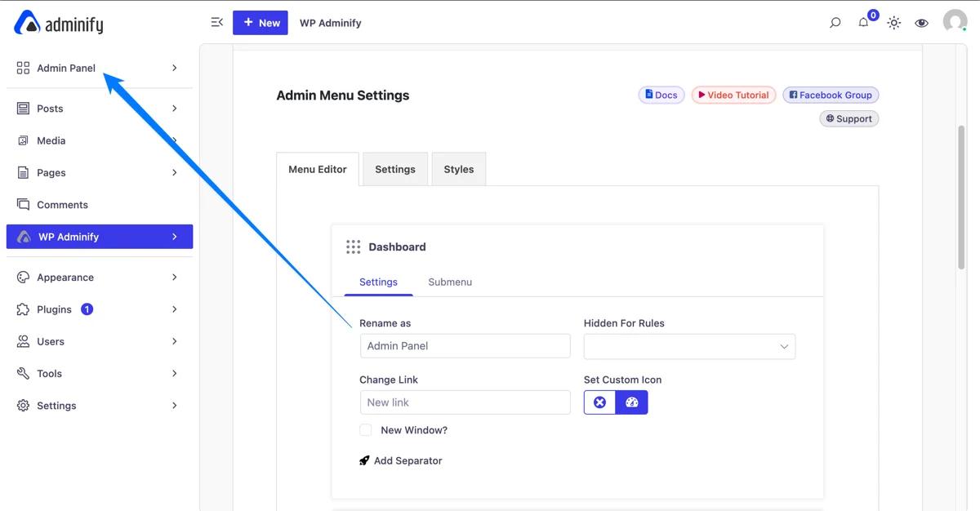
Task: Switch to the Settings tab beside Menu Editor
Action: (x=395, y=169)
